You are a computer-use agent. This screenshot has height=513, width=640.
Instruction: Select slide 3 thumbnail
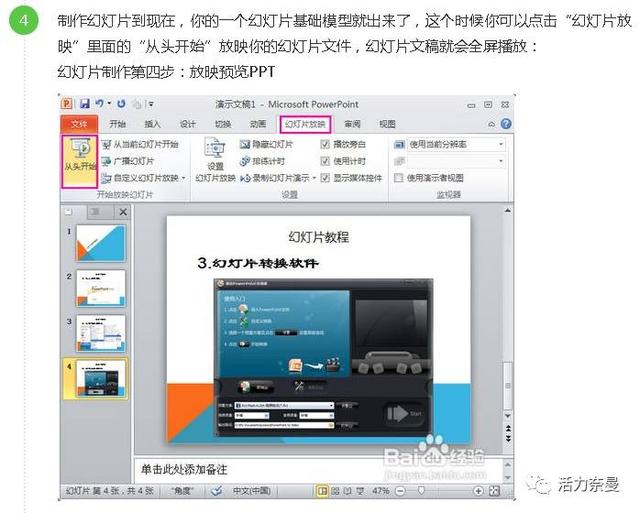(x=101, y=333)
